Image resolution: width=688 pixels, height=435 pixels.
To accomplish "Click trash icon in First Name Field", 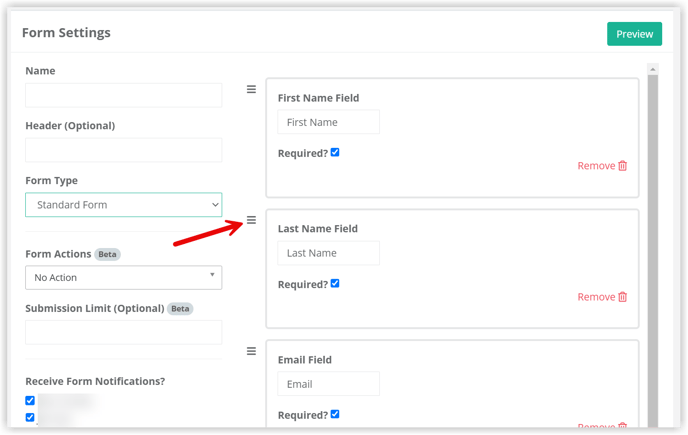I will [x=623, y=165].
